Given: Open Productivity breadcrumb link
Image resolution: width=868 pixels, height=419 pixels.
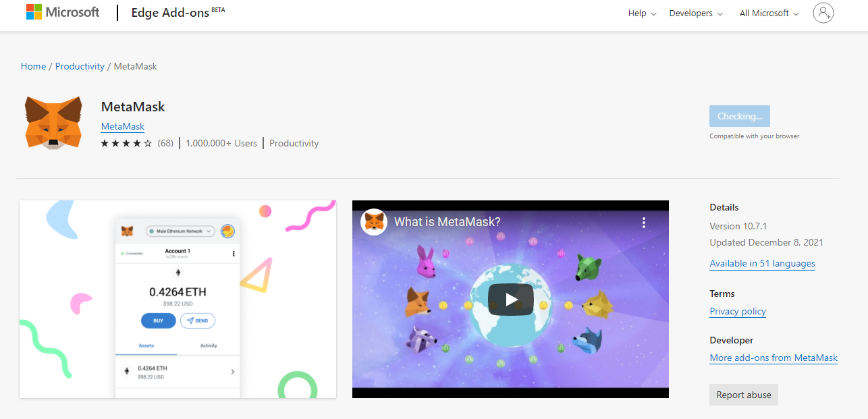Looking at the screenshot, I should pos(80,66).
